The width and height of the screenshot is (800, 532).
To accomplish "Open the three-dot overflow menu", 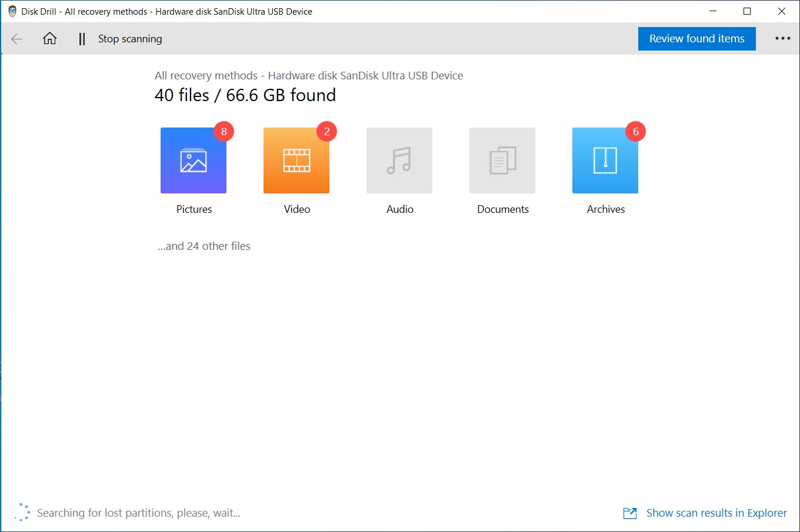I will 782,38.
